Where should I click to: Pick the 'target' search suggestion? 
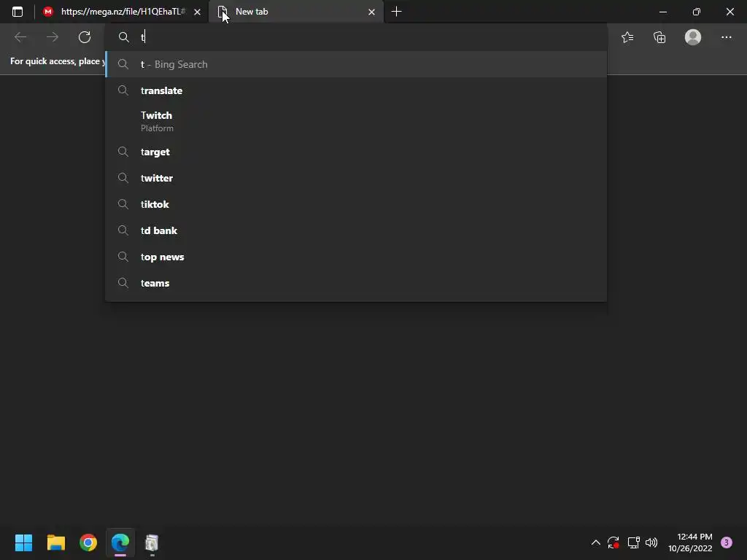click(x=356, y=152)
